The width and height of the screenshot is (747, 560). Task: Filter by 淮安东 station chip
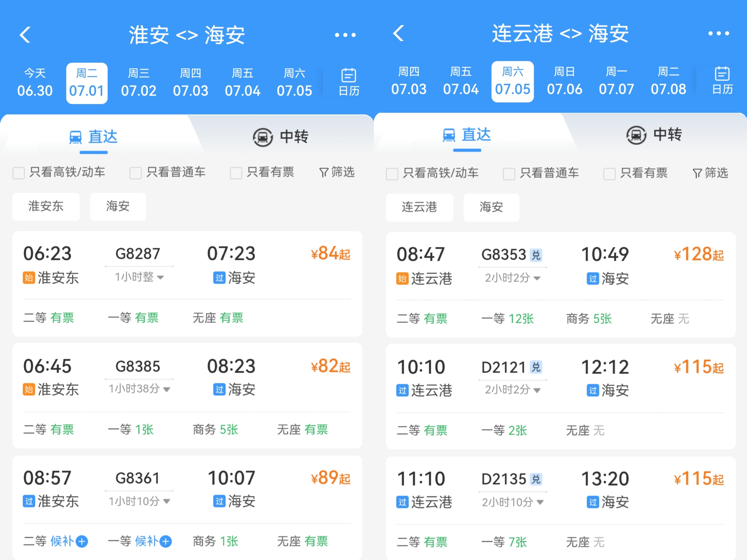pyautogui.click(x=46, y=207)
